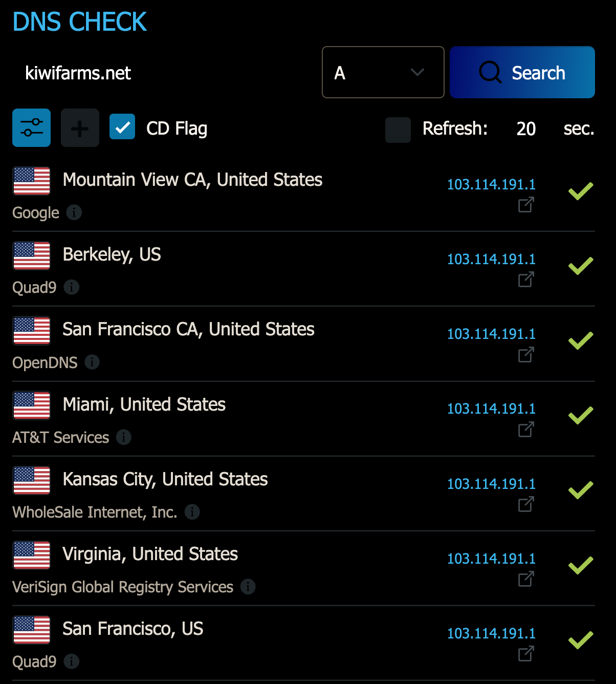This screenshot has width=616, height=684.
Task: Click the green checkmark in OpenDNS row
Action: pos(581,340)
